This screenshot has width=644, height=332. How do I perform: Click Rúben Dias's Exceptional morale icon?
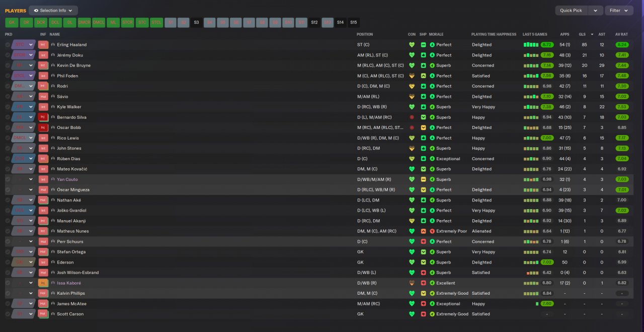point(432,159)
